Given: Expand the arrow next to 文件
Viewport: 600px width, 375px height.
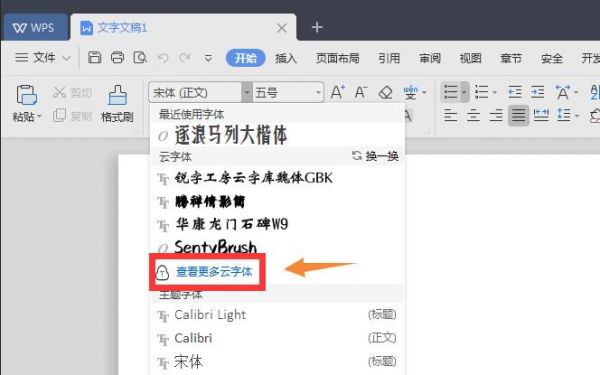Looking at the screenshot, I should click(x=67, y=58).
